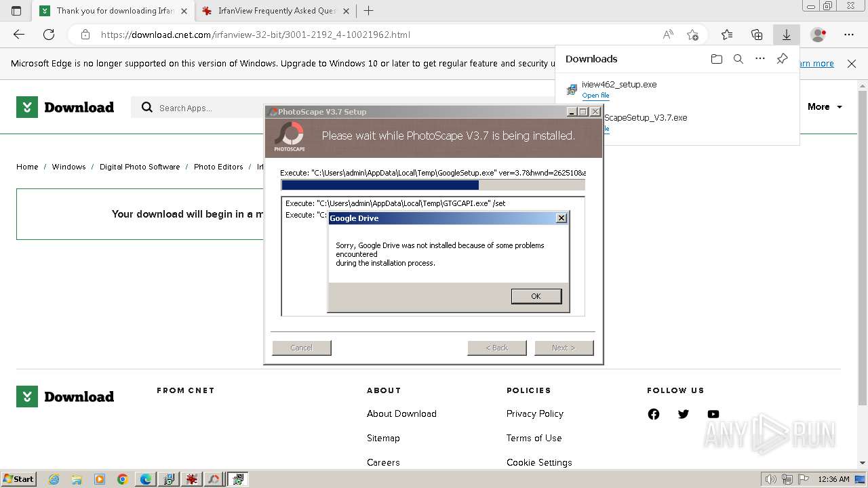This screenshot has height=488, width=868.
Task: Open CNET YouTube channel icon
Action: [713, 414]
